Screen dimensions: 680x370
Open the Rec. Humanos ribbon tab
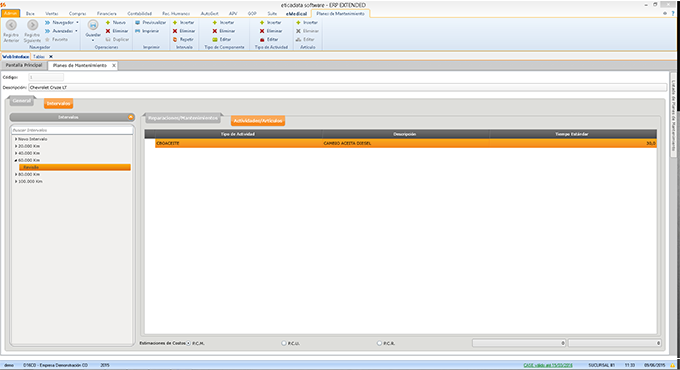click(176, 14)
